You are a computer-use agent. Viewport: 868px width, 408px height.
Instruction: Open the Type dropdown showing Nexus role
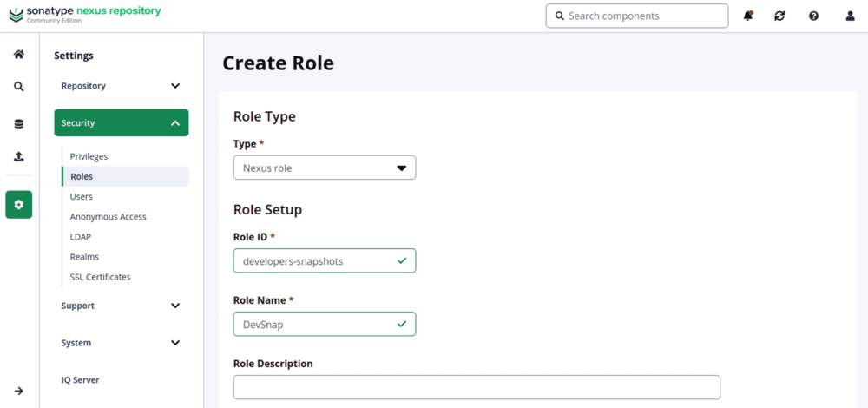(x=325, y=168)
